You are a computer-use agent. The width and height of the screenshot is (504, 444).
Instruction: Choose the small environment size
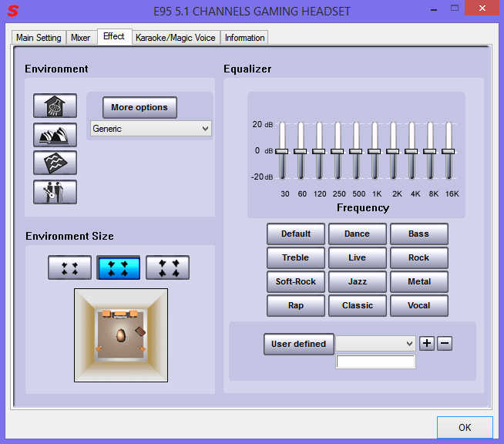tap(70, 267)
